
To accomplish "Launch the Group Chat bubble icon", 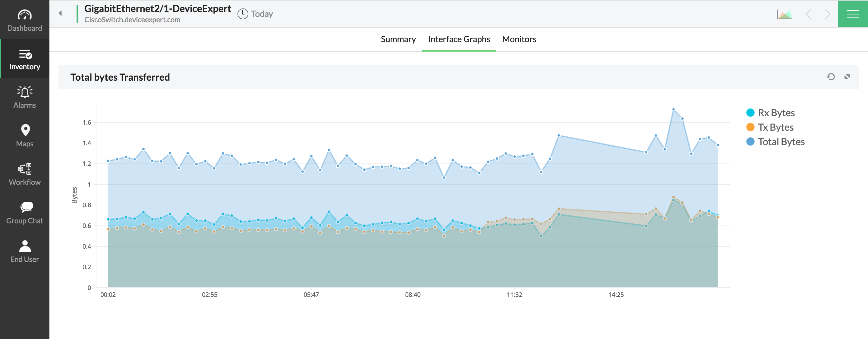I will tap(26, 207).
